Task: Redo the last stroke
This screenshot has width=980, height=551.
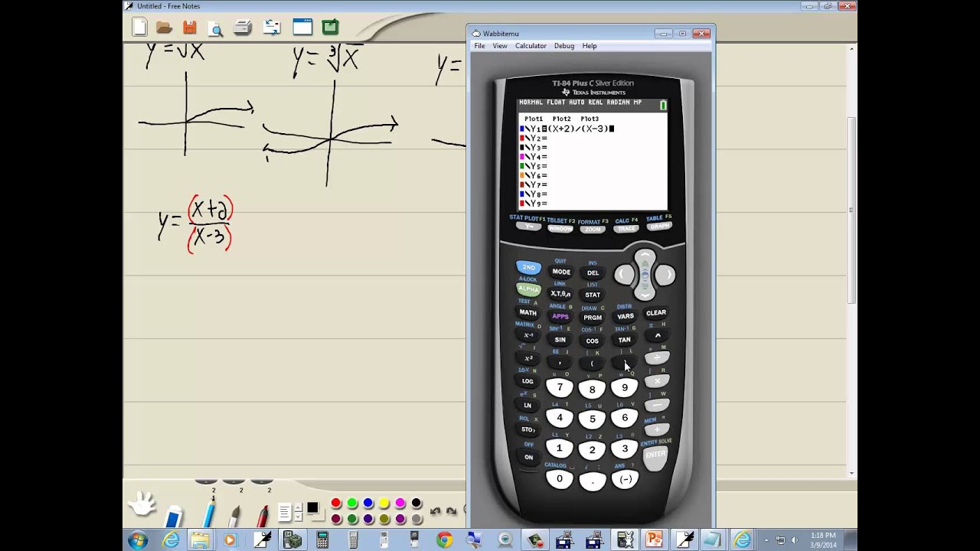Action: click(x=451, y=511)
